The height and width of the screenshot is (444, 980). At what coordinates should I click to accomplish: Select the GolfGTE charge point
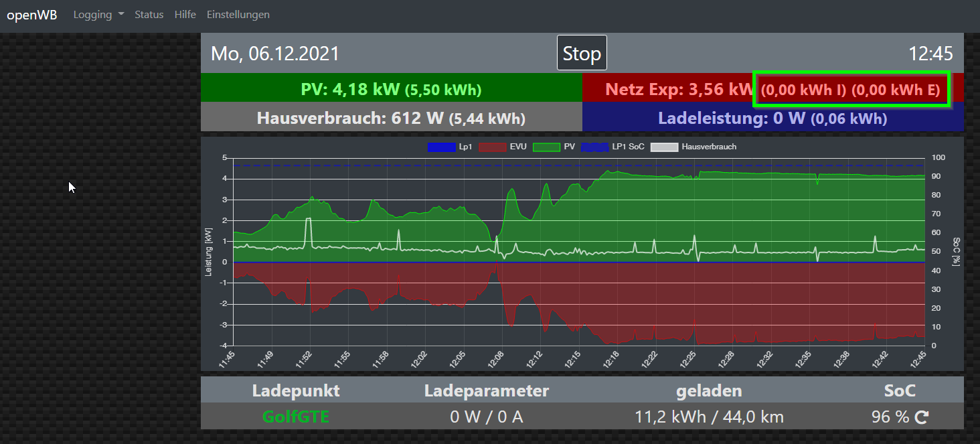(x=295, y=417)
